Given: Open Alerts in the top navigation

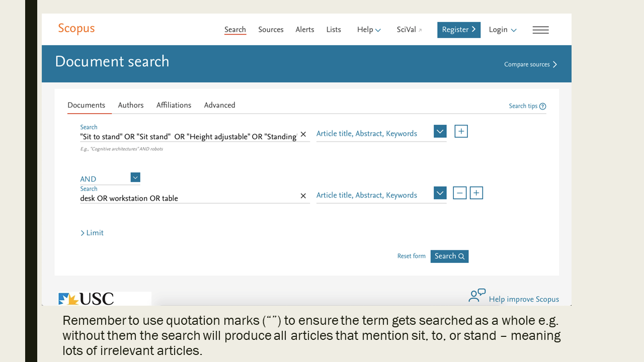Looking at the screenshot, I should 305,30.
